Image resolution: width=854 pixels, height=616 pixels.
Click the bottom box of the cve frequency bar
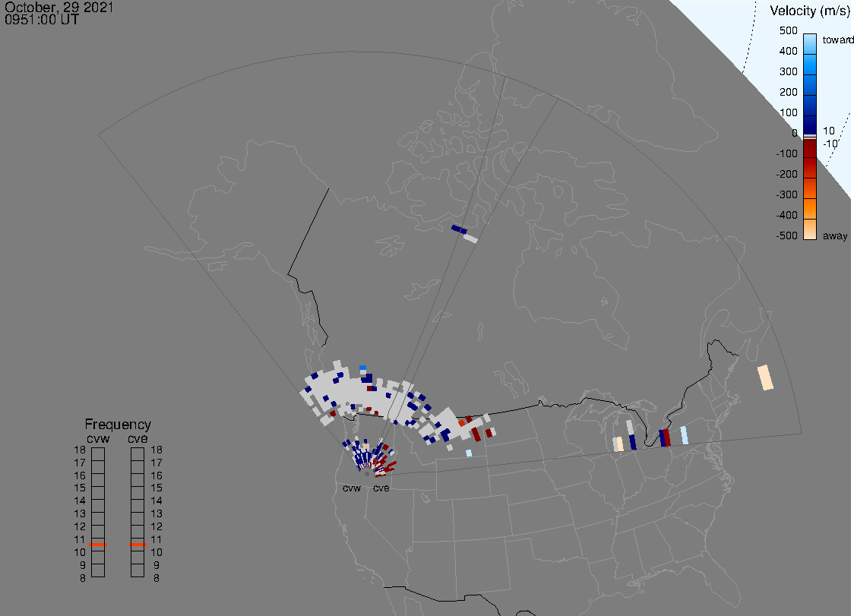point(138,570)
